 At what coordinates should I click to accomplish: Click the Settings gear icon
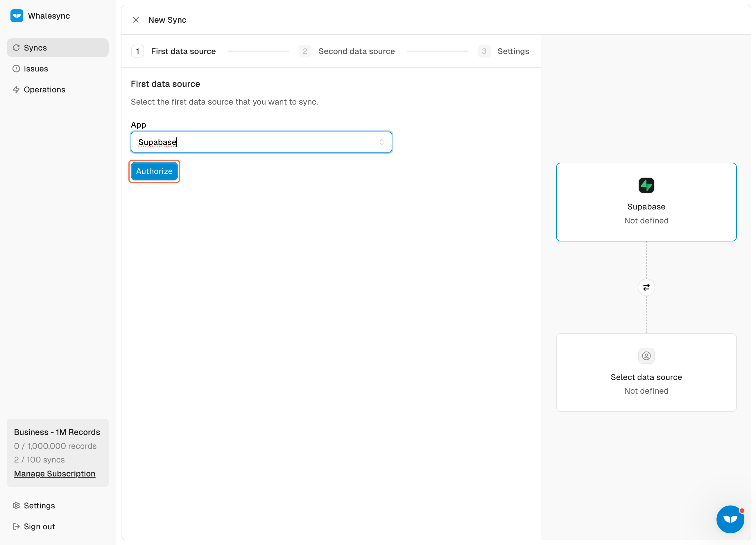point(16,506)
